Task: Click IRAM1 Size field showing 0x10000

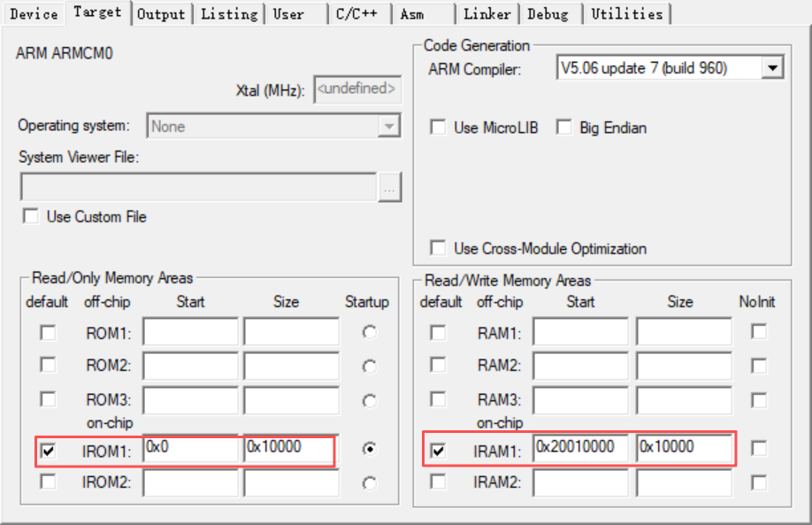Action: [x=684, y=448]
